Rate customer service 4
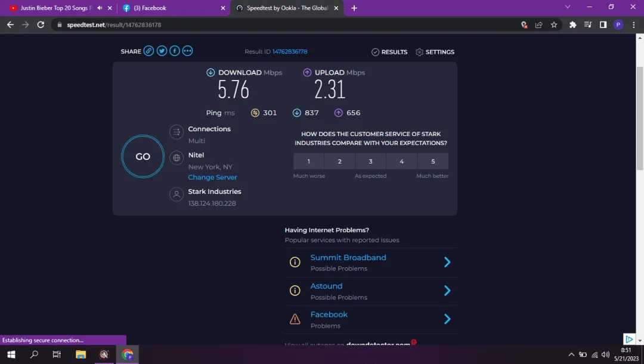Viewport: 644px width, 364px height. 402,162
